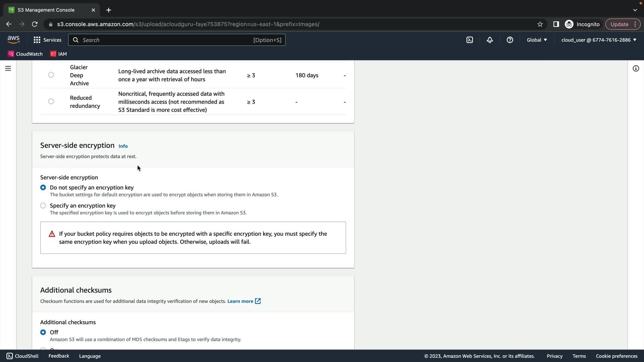Open the hamburger side navigation menu
Image resolution: width=644 pixels, height=362 pixels.
tap(8, 68)
